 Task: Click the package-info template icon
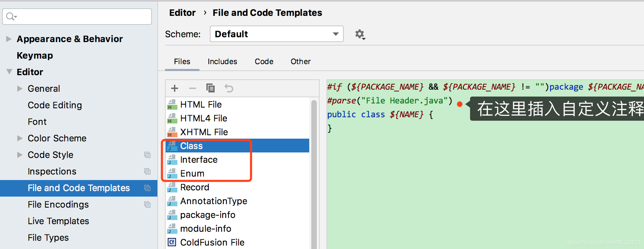pos(172,215)
